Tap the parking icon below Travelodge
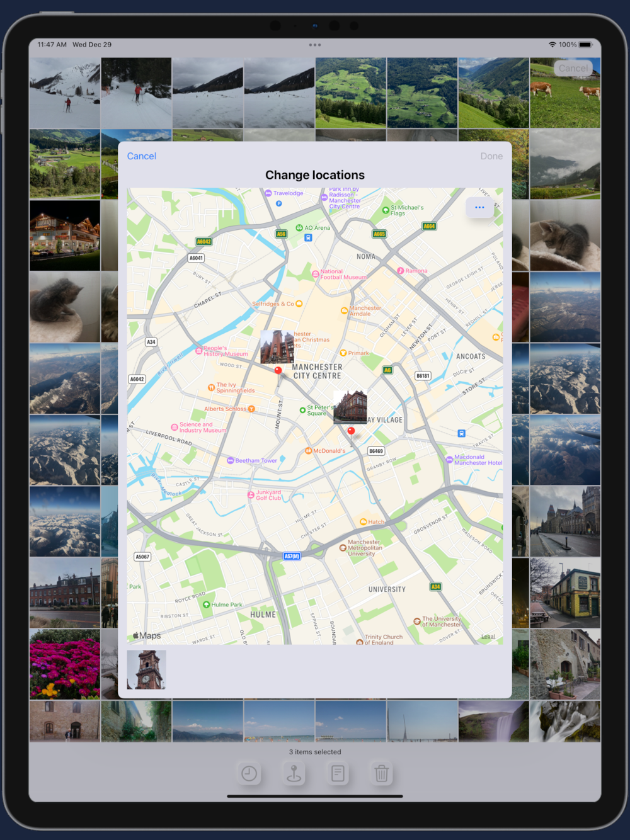630x840 pixels. pyautogui.click(x=278, y=203)
